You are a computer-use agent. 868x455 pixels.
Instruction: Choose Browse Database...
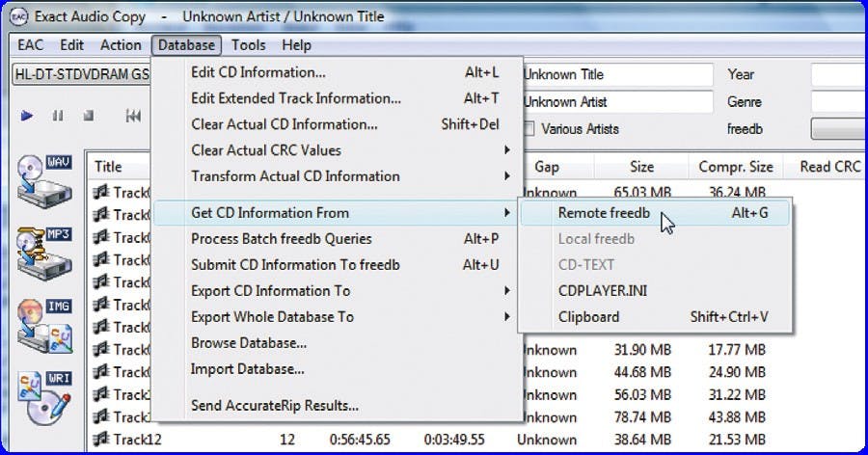pos(338,343)
